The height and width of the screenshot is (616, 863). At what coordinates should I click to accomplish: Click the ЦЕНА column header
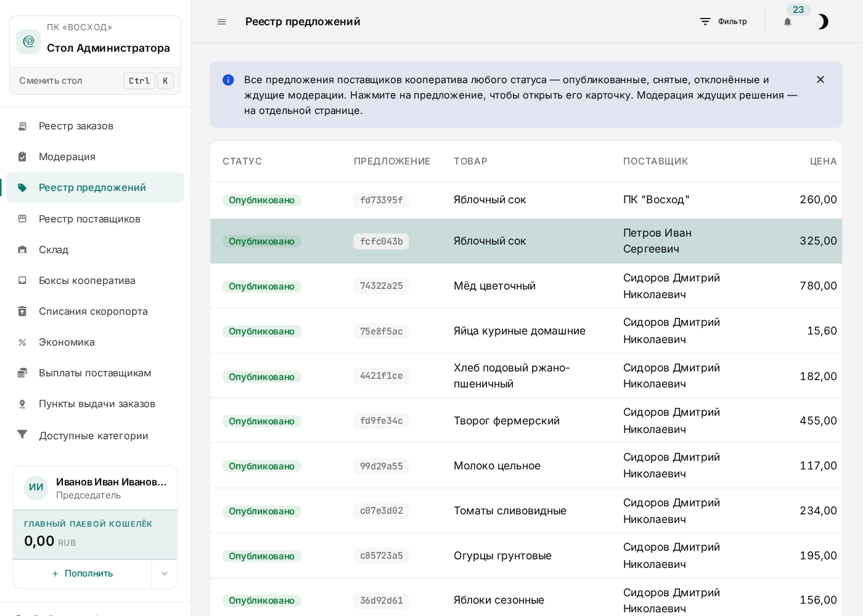coord(824,161)
